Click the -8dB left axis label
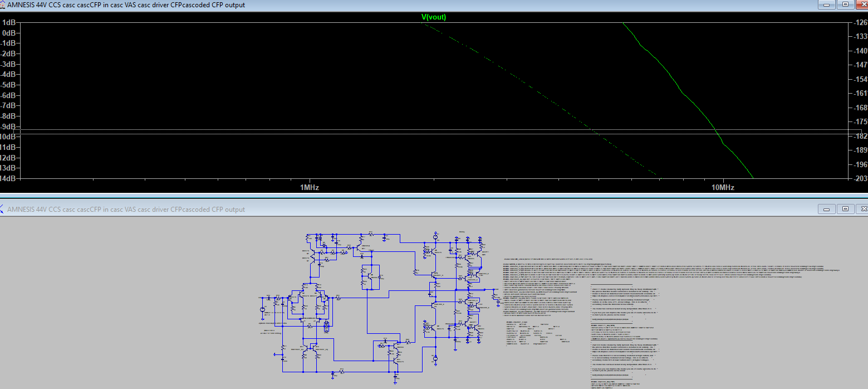Viewport: 868px width, 389px height. (x=8, y=116)
